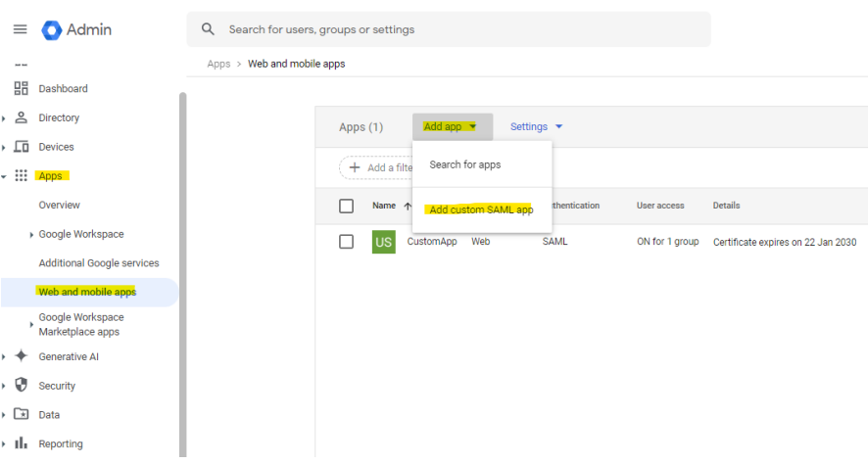Click the Web platform cell

pos(480,241)
